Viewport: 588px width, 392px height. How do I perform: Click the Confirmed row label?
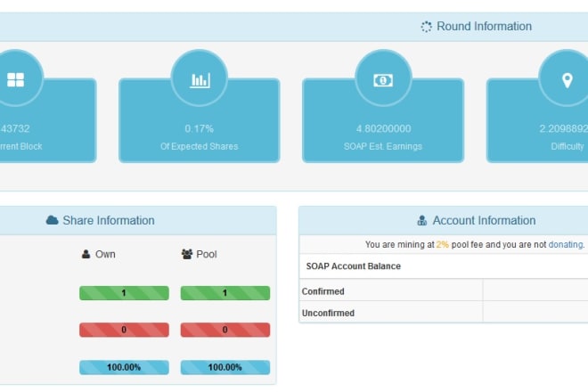pos(323,291)
